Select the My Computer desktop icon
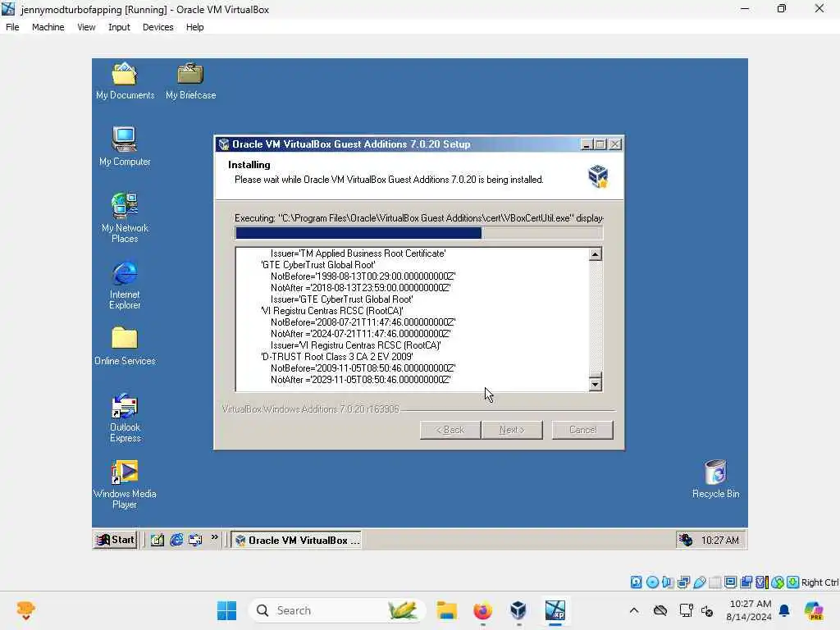Image resolution: width=840 pixels, height=630 pixels. (125, 146)
